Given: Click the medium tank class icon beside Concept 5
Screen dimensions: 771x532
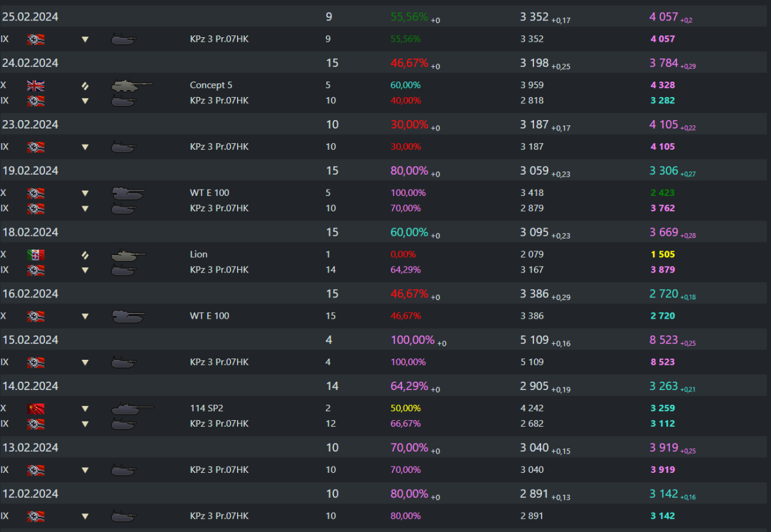Looking at the screenshot, I should click(85, 85).
